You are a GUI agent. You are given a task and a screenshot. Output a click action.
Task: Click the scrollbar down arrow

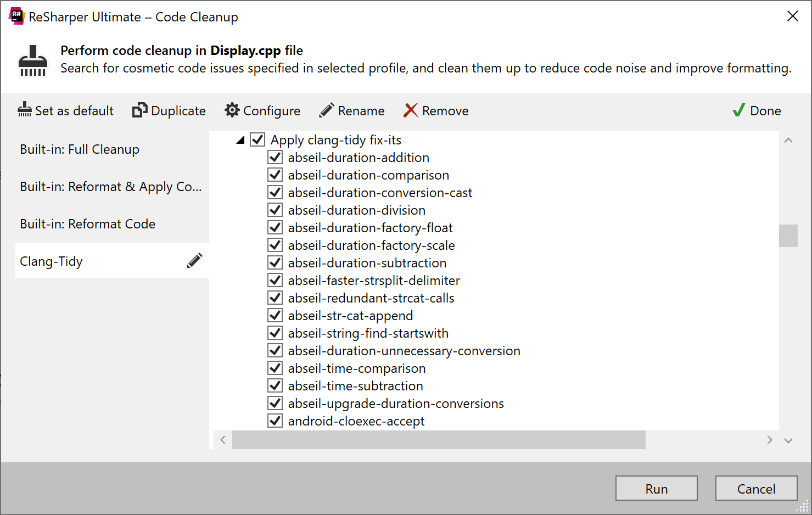click(788, 440)
